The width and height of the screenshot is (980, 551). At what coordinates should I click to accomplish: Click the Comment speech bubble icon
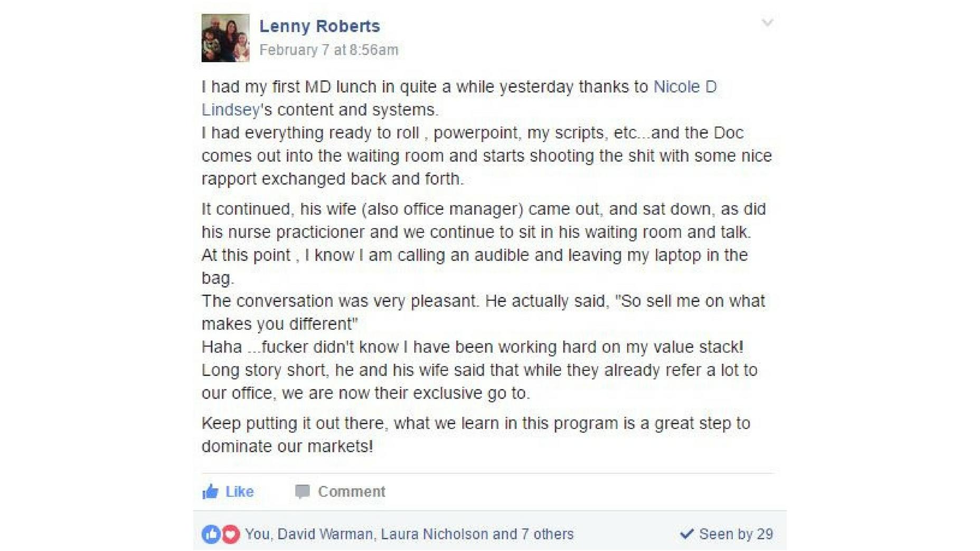[x=302, y=492]
